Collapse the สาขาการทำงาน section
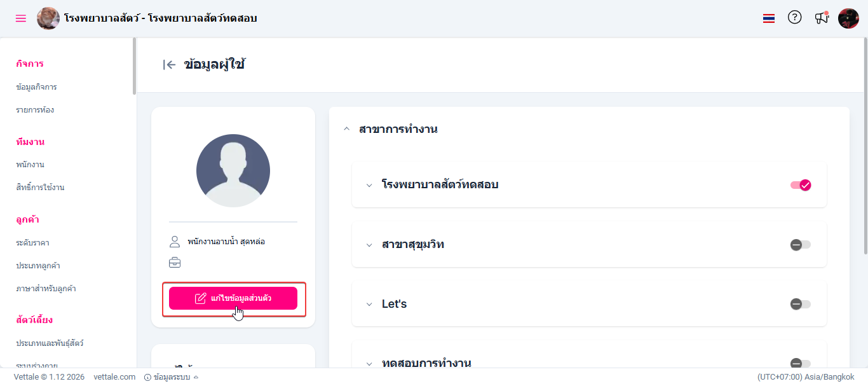The image size is (868, 386). coord(346,129)
